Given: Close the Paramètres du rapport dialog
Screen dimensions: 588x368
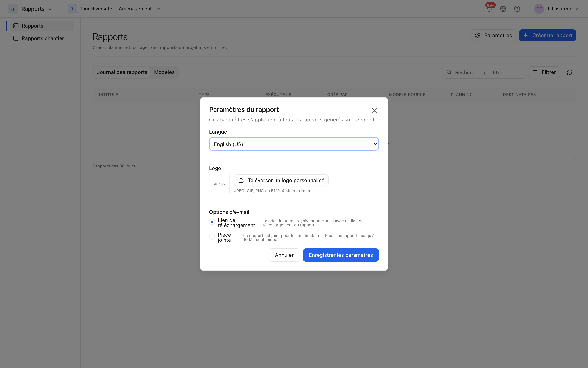Looking at the screenshot, I should (x=374, y=111).
